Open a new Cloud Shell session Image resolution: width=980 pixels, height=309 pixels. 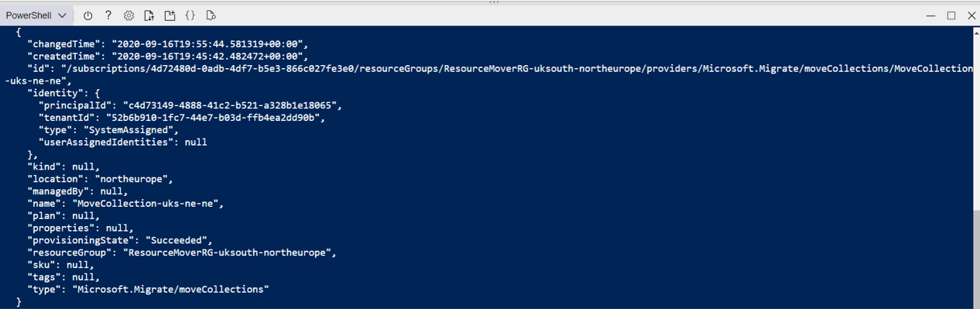coord(170,15)
